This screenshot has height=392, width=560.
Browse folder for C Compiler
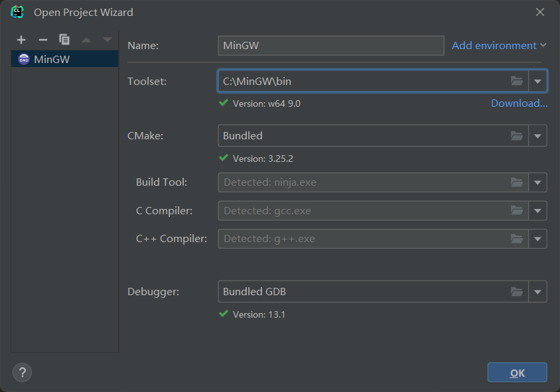pos(517,211)
